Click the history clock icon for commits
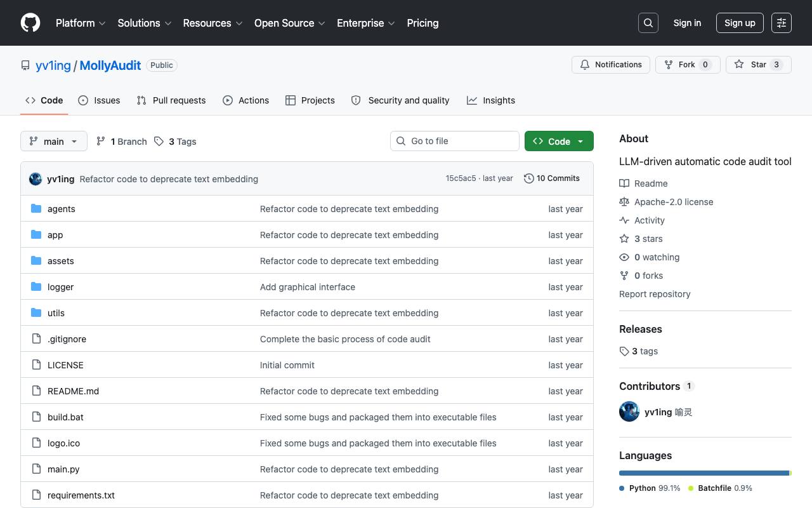The height and width of the screenshot is (508, 812). [x=529, y=178]
